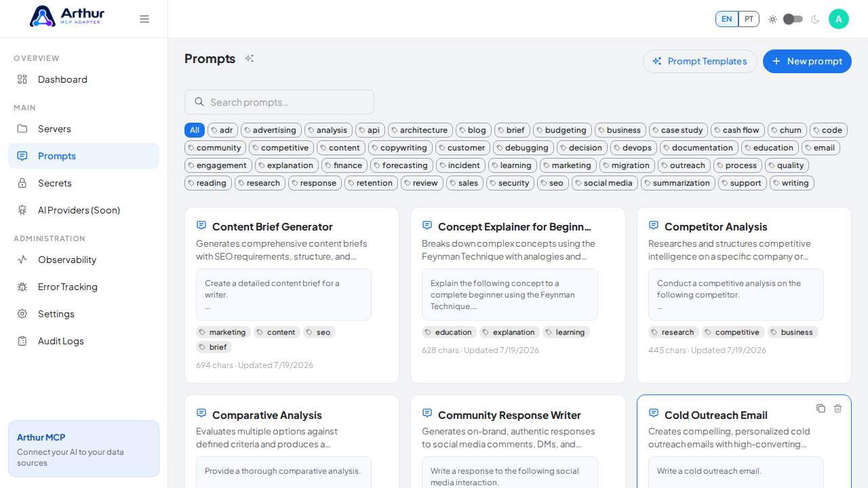Filter by the engagement tag

[218, 165]
